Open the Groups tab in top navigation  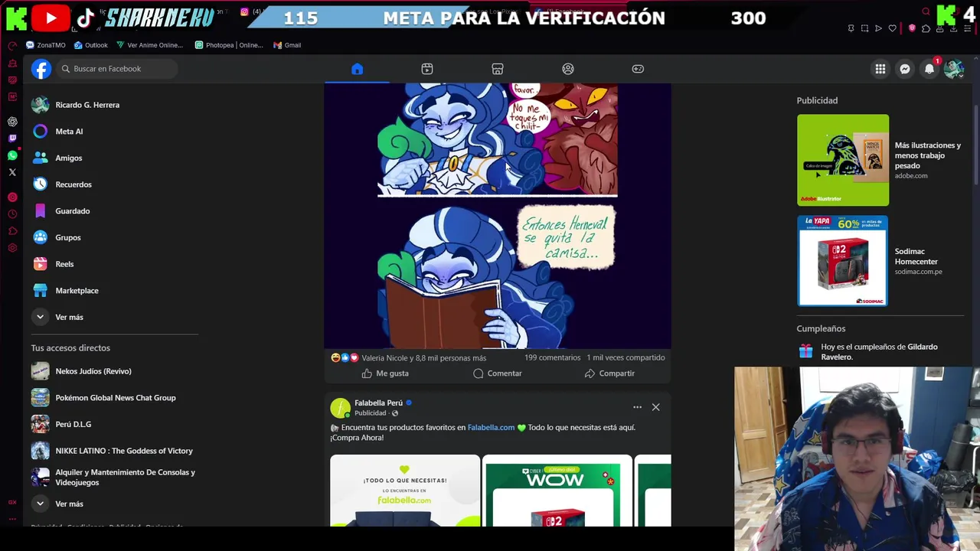pos(568,69)
